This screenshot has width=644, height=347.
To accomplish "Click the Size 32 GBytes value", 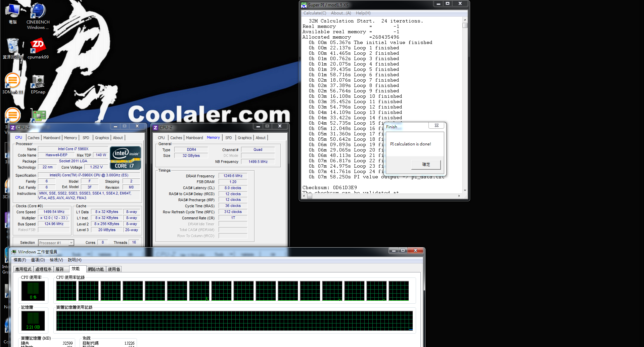I will click(x=191, y=156).
